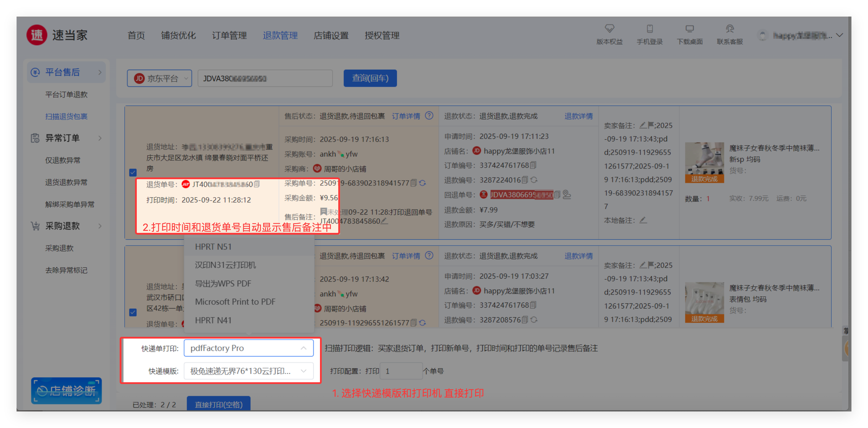Click the 下载桌面 monitor icon
This screenshot has width=868, height=428.
click(690, 29)
